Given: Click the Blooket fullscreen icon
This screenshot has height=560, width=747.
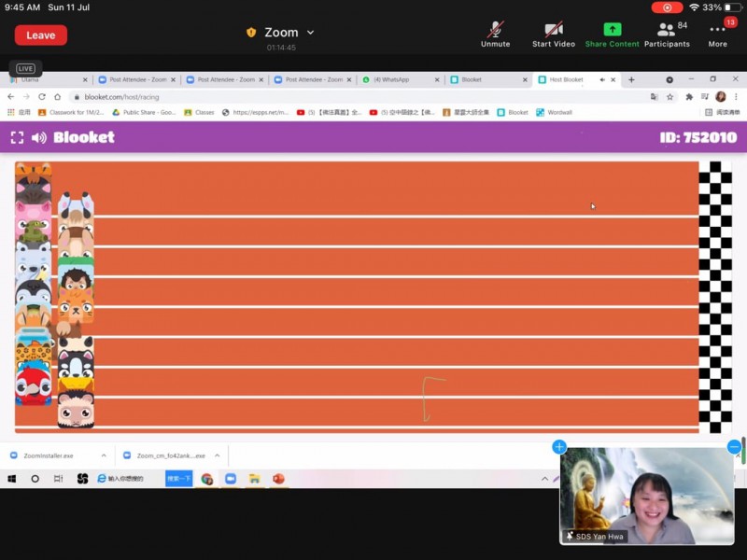Looking at the screenshot, I should tap(17, 137).
